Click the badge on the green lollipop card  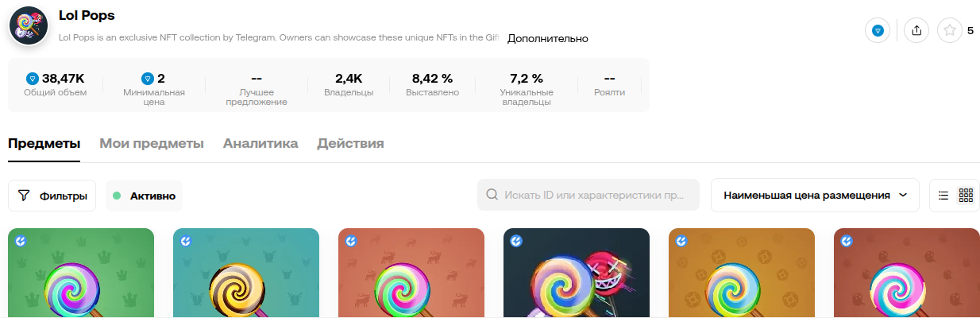[x=21, y=241]
